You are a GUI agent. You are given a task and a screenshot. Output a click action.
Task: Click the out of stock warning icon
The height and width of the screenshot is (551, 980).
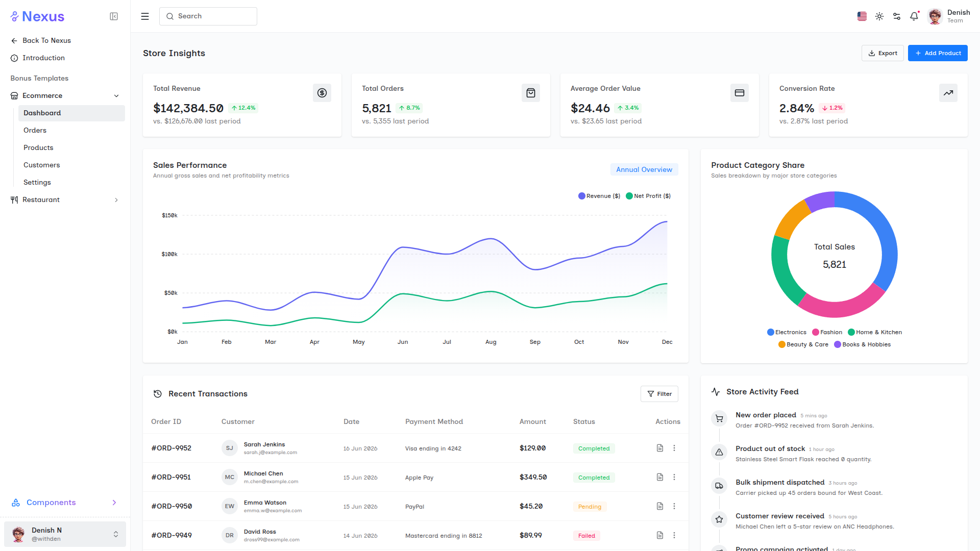(719, 453)
